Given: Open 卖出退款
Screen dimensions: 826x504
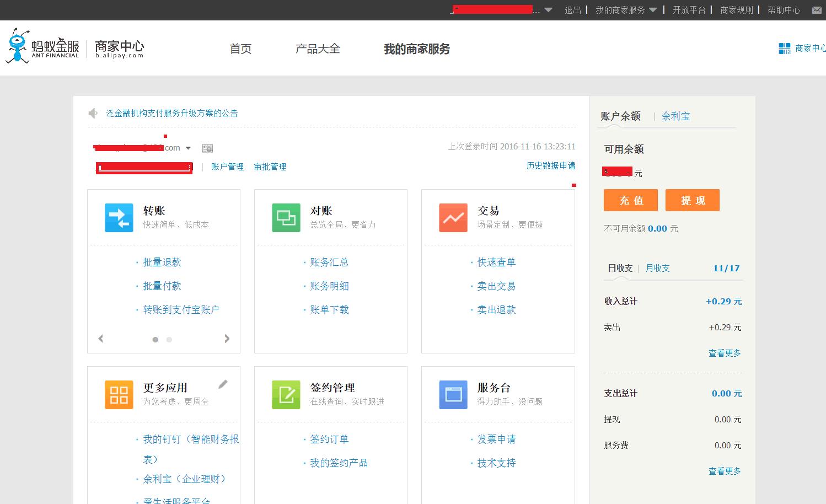Looking at the screenshot, I should tap(496, 310).
